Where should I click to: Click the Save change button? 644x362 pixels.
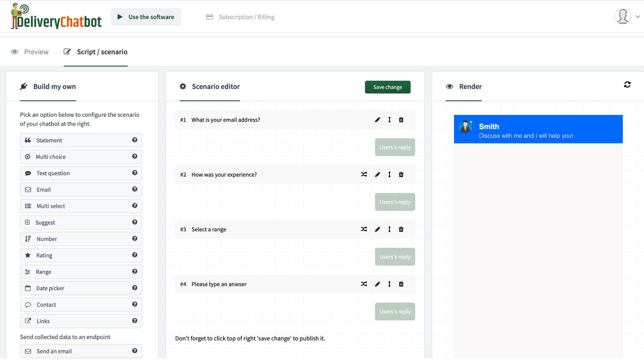coord(387,87)
